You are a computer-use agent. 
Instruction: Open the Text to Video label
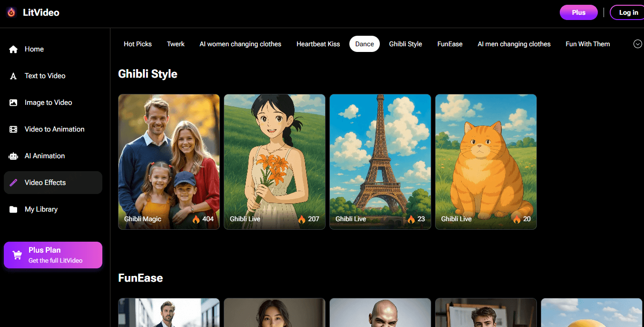click(x=45, y=76)
